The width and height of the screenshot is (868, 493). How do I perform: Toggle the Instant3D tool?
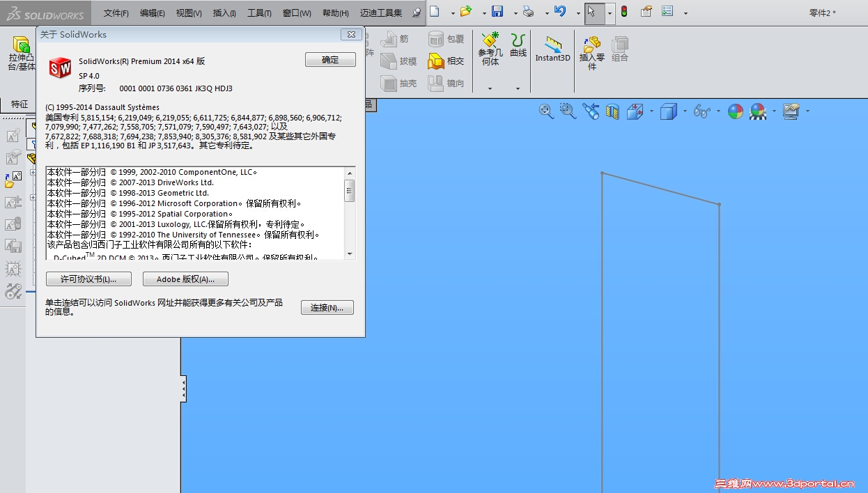[553, 49]
